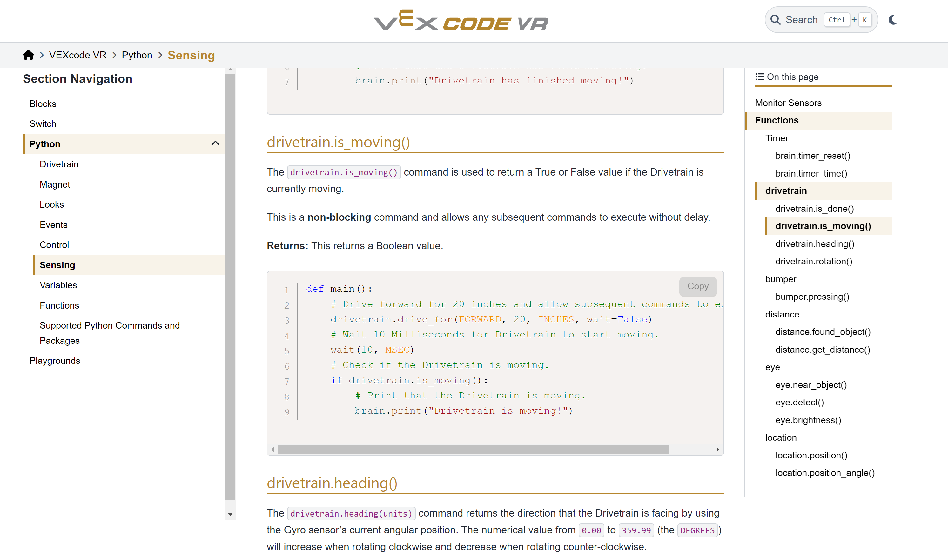948x560 pixels.
Task: Open drivetrain.is_done() from the page outline
Action: [x=815, y=208]
